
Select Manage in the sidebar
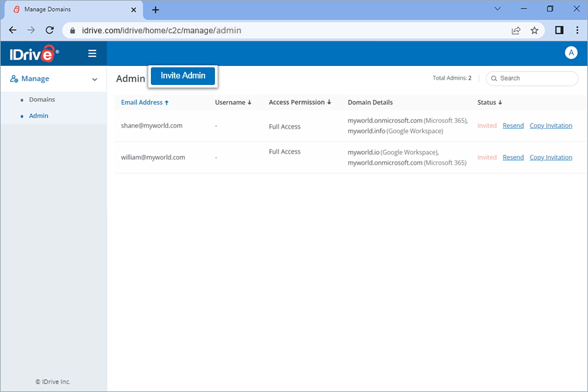click(35, 79)
